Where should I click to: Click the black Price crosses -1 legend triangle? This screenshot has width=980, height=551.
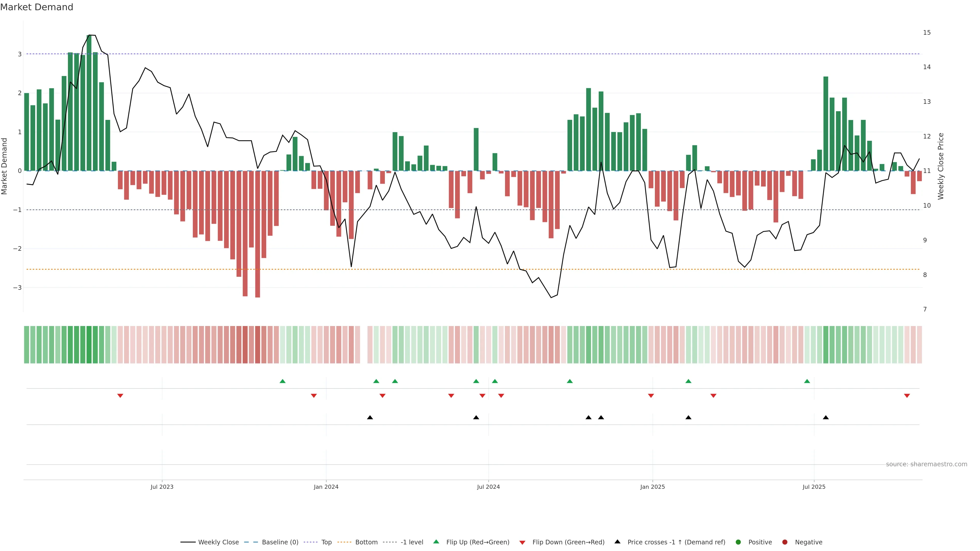[617, 542]
